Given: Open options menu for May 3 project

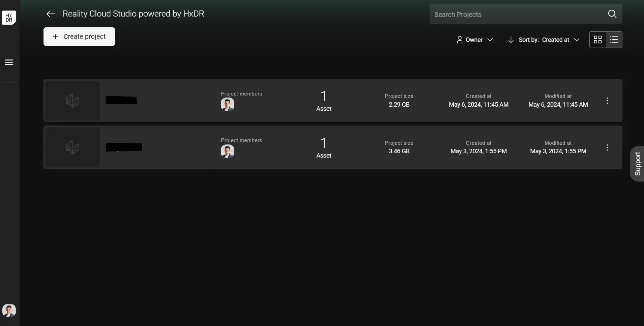Looking at the screenshot, I should [x=607, y=147].
